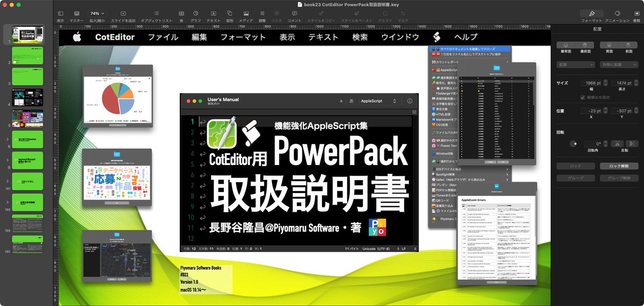Move object one layer forward with 前面
This screenshot has width=644, height=306.
[x=628, y=45]
